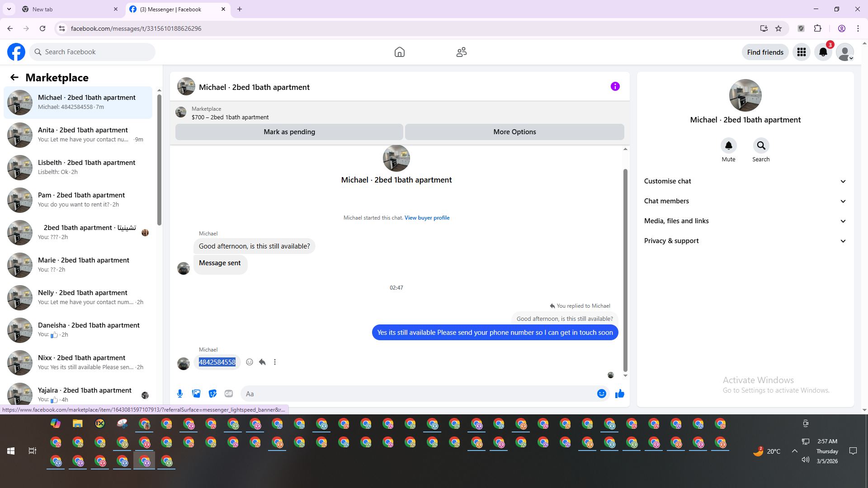Mute the conversation with the bell icon
This screenshot has width=868, height=488.
click(x=729, y=145)
